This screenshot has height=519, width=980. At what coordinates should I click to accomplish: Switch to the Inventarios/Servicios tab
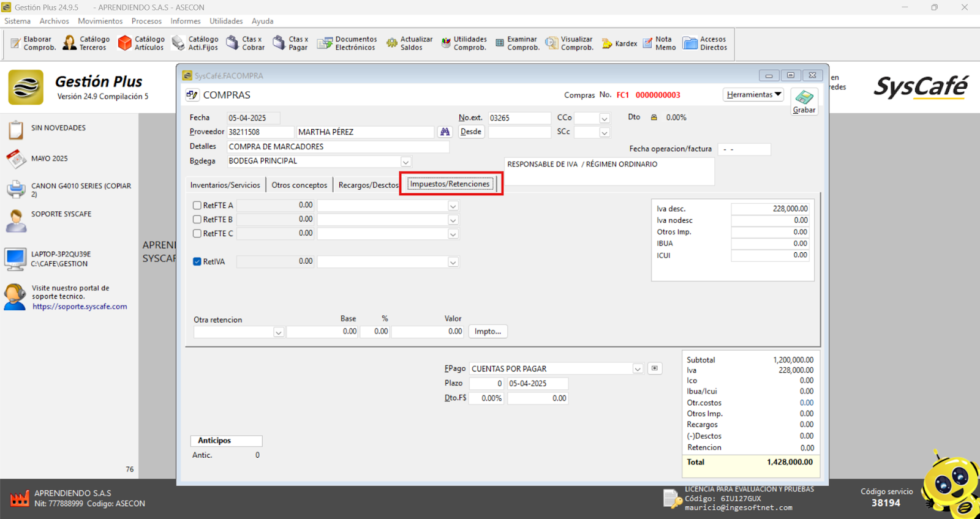(x=225, y=185)
